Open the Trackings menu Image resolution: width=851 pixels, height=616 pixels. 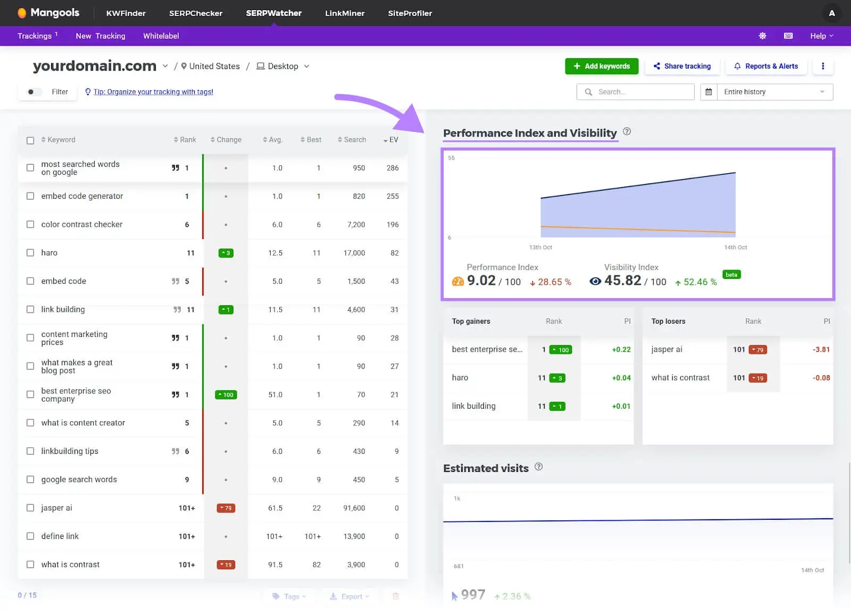pyautogui.click(x=35, y=36)
